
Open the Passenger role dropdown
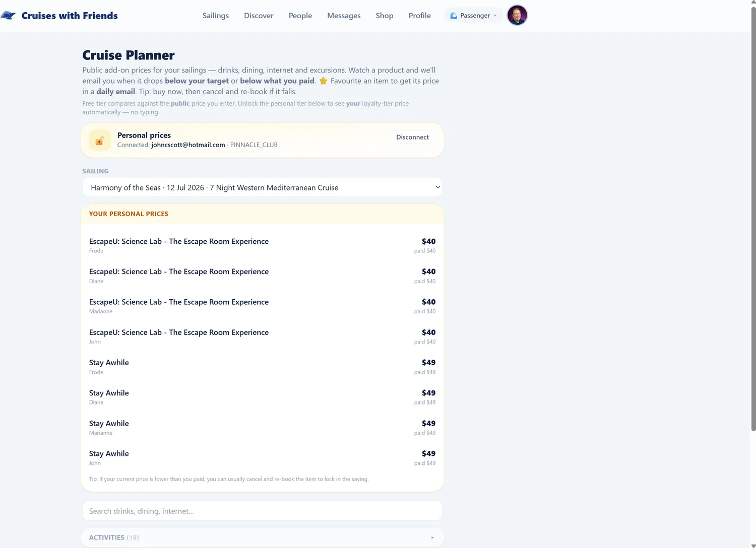(473, 16)
